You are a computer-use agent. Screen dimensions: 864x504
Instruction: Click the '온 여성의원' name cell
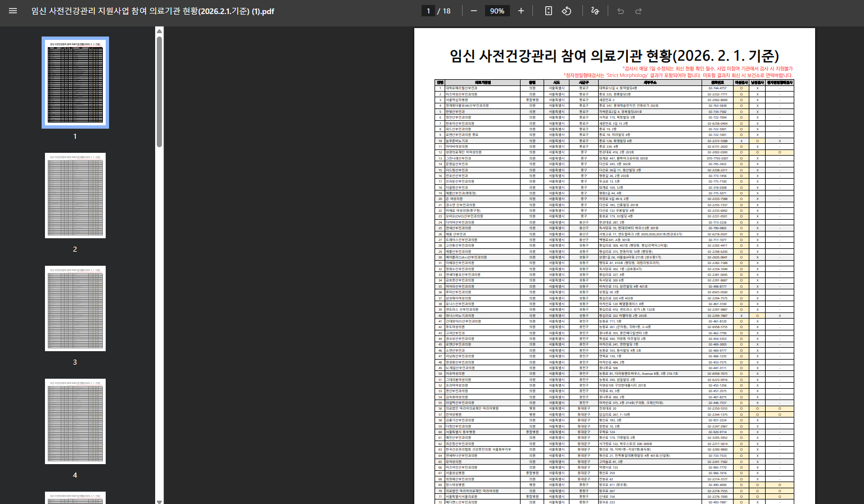point(483,199)
